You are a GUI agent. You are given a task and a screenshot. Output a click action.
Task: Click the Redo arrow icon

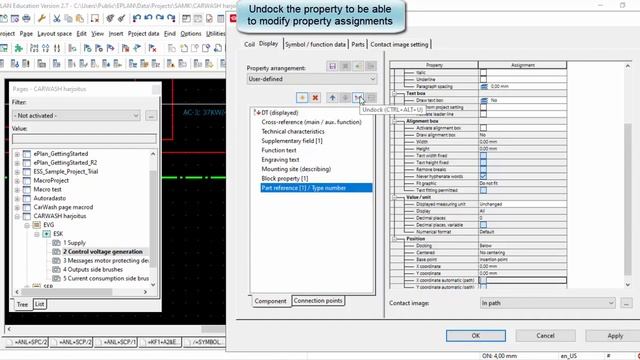point(160,18)
